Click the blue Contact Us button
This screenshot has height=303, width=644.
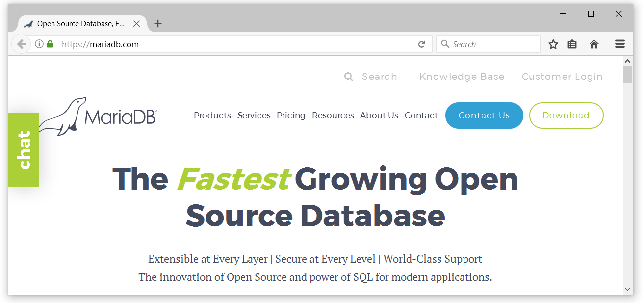tap(484, 115)
